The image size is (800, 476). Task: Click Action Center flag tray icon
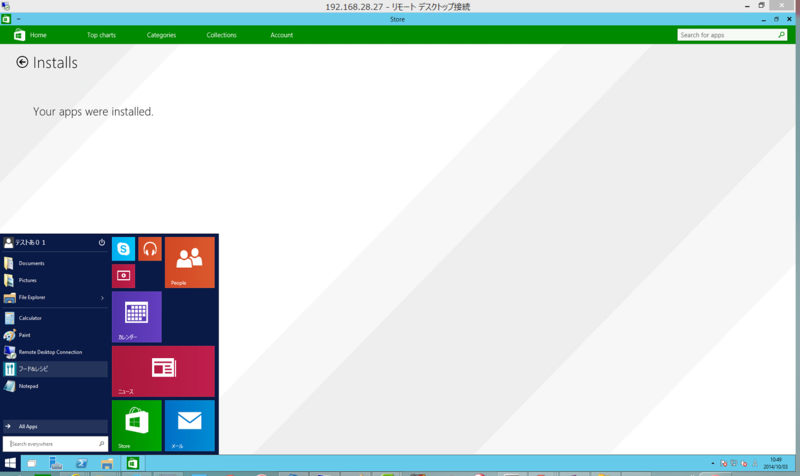click(723, 463)
